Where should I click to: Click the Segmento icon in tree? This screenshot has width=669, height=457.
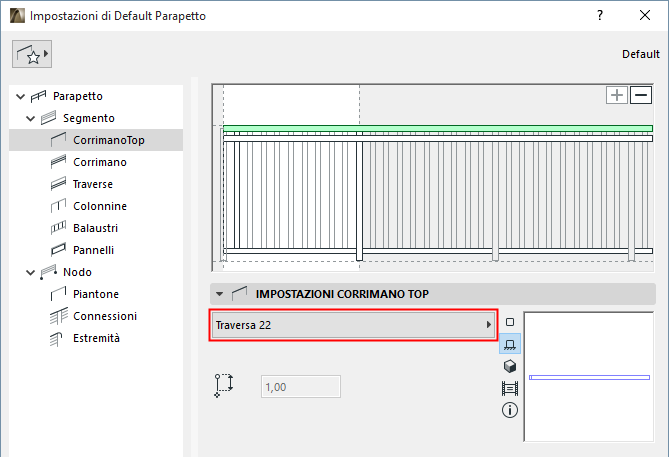point(49,118)
